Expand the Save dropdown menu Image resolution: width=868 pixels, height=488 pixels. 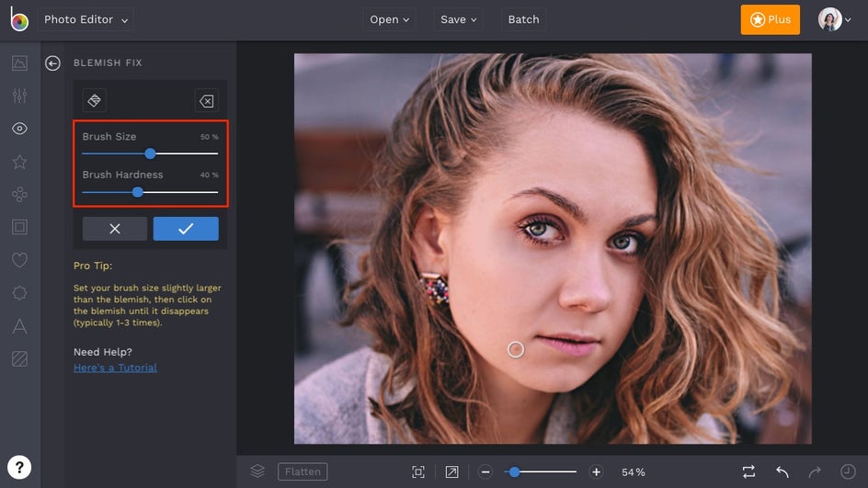[x=459, y=19]
